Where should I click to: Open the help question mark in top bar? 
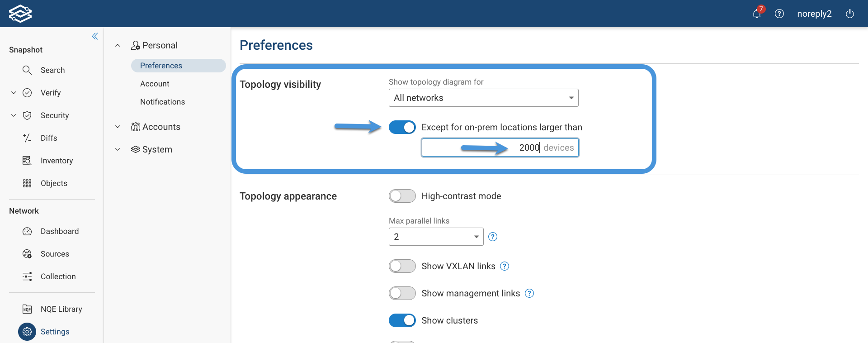(779, 14)
